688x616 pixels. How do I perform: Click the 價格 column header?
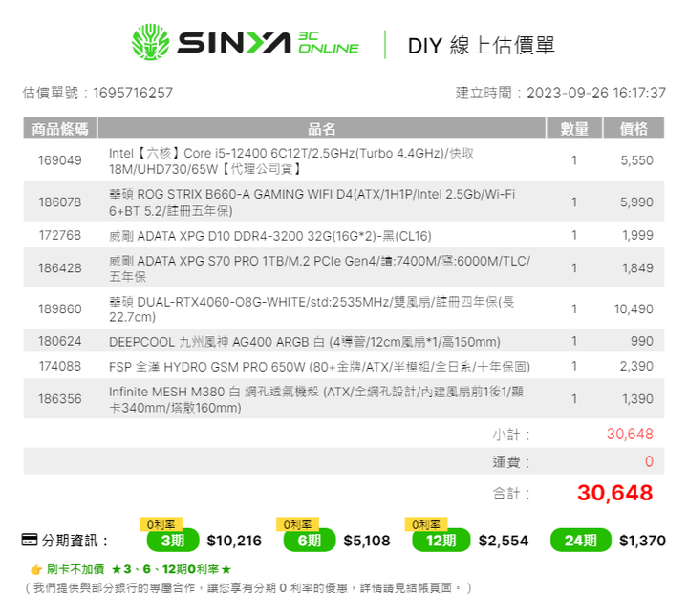[x=634, y=129]
